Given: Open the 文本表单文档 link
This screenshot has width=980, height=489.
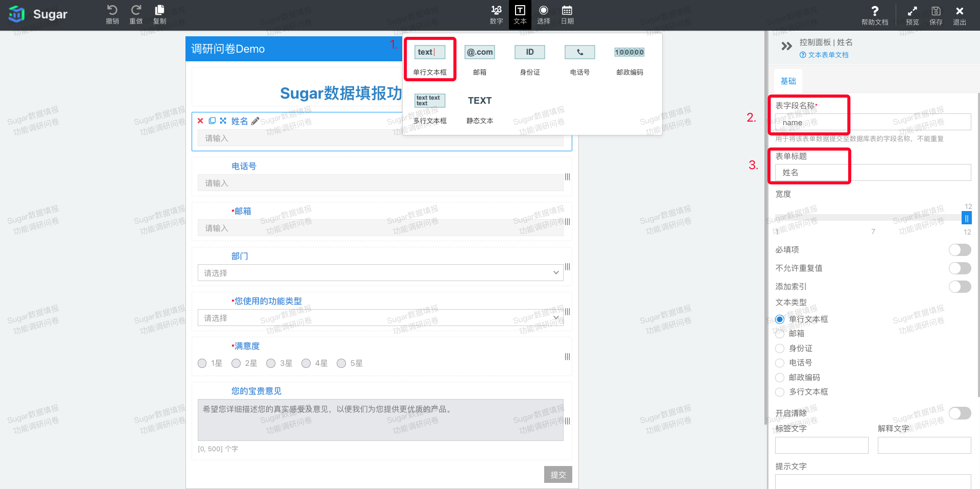Looking at the screenshot, I should [x=824, y=55].
